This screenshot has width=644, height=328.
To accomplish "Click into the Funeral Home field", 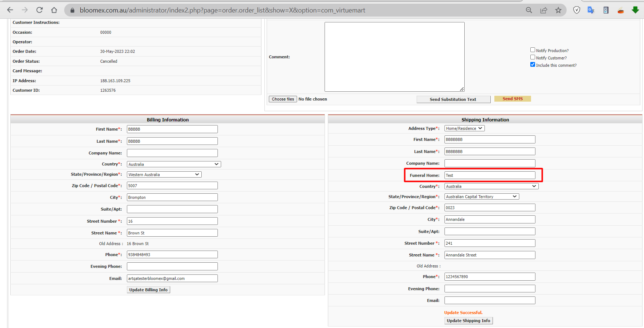I will coord(490,175).
